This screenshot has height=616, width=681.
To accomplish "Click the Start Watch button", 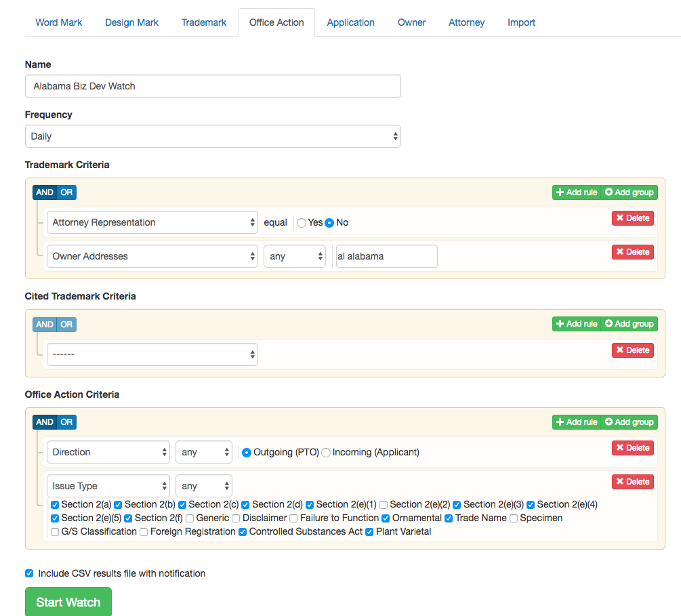I will pos(68,601).
